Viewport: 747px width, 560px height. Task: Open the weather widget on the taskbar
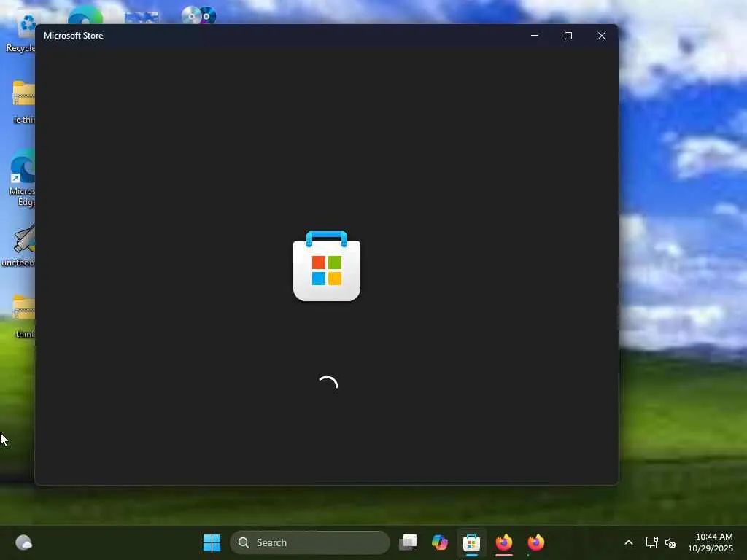pos(23,542)
